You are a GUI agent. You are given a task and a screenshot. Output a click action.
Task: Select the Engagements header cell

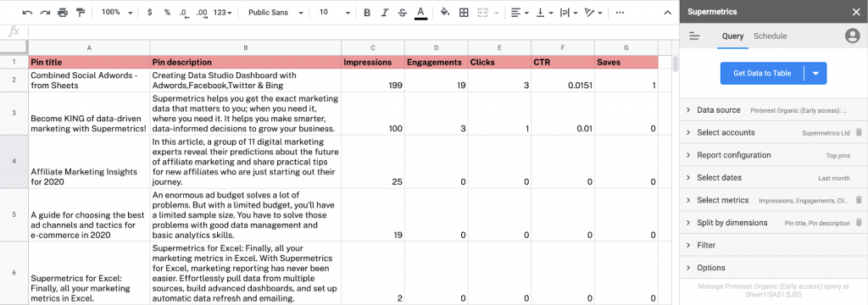coord(437,62)
